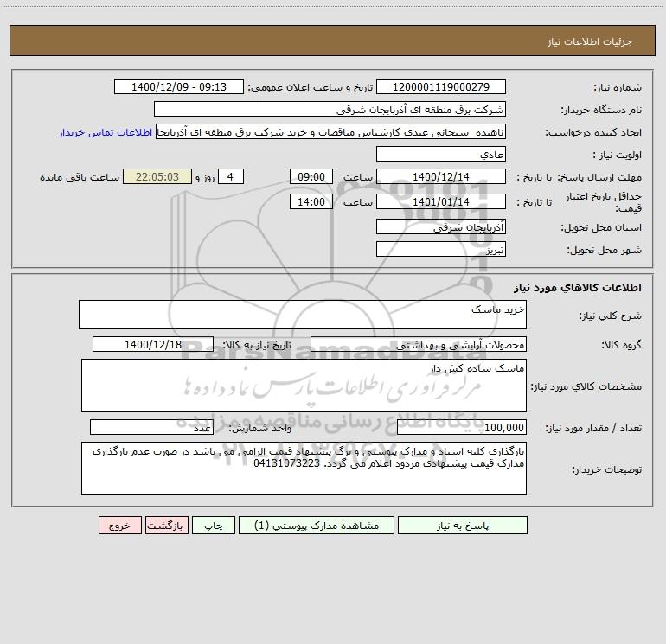666x644 pixels.
Task: Click general description box خرید ماسک
Action: tap(303, 315)
